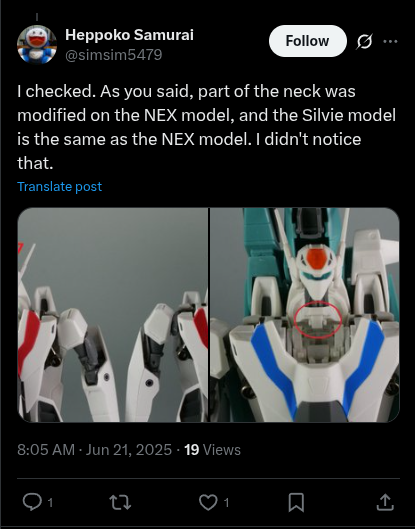Click Heppoko Samurai profile avatar
Screen dimensions: 415x529
[37, 44]
